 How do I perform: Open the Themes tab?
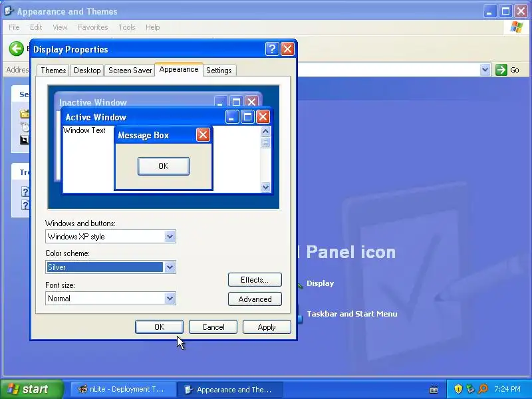(53, 70)
